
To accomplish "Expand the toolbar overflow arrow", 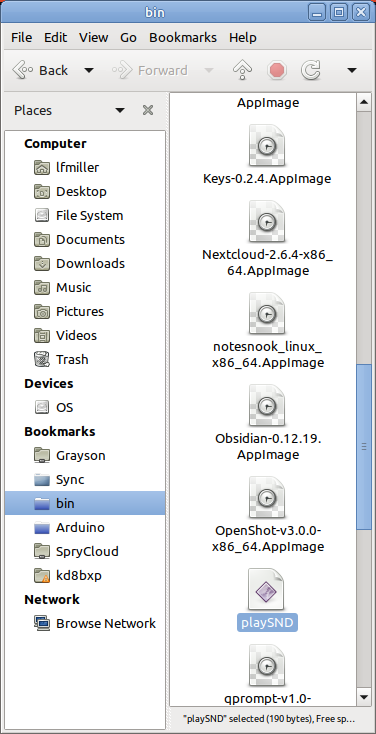I will (352, 71).
